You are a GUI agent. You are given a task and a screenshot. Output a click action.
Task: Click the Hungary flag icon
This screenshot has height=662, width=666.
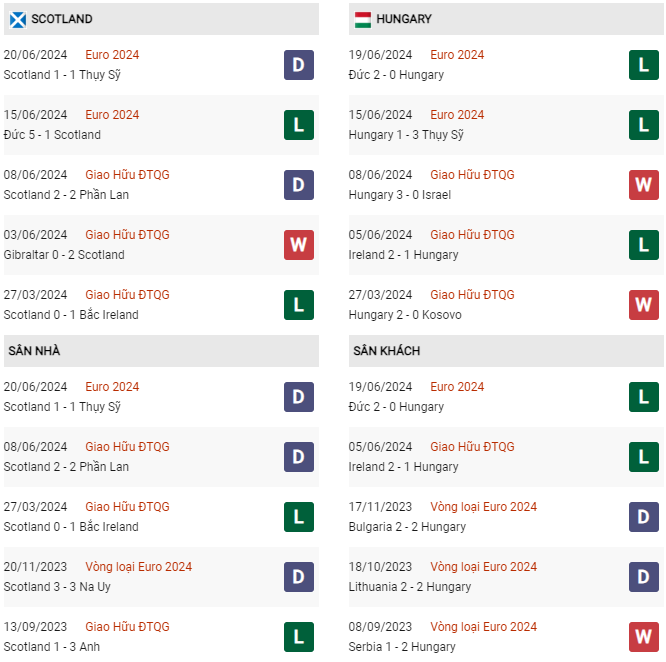pos(363,20)
